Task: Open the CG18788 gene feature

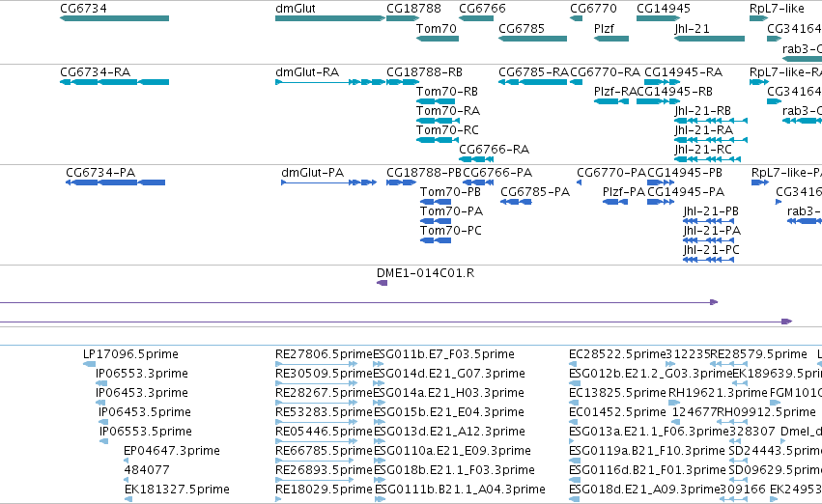Action: (403, 18)
